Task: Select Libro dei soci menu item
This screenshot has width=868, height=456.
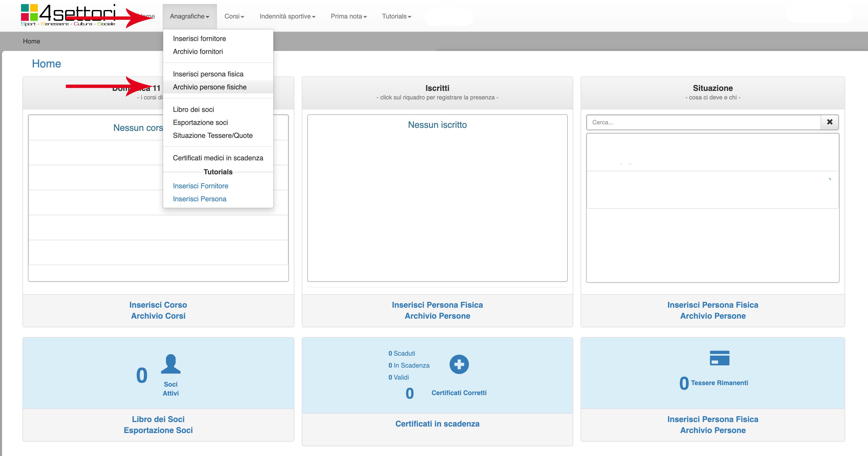Action: click(x=193, y=109)
